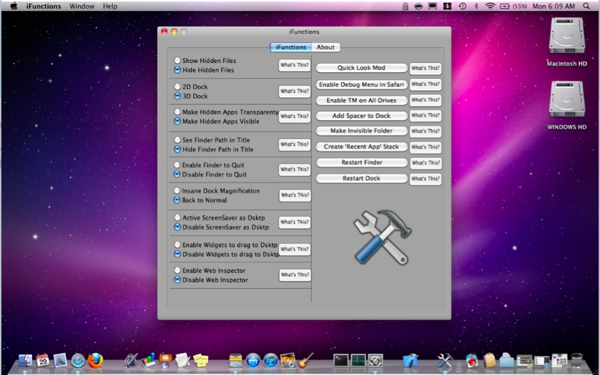Click the Bluetooth menu bar icon
Viewport: 600px width, 375px height.
click(x=476, y=6)
